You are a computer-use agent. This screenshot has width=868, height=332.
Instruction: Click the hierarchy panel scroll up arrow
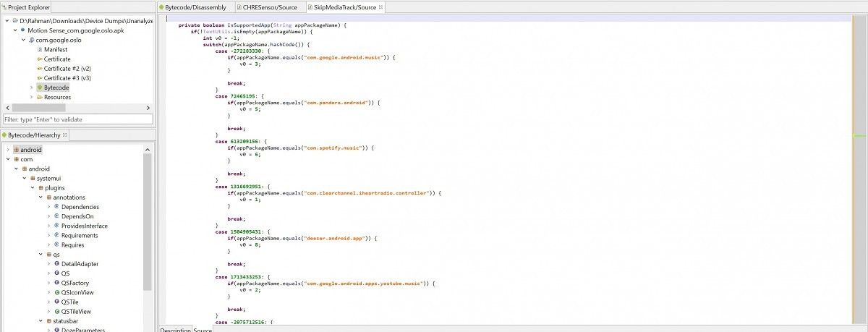[148, 150]
